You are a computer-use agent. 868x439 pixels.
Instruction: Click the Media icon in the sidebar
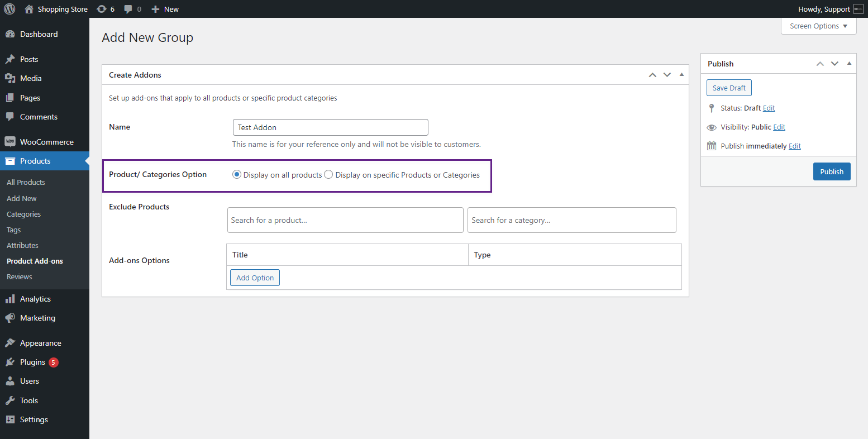coord(10,78)
